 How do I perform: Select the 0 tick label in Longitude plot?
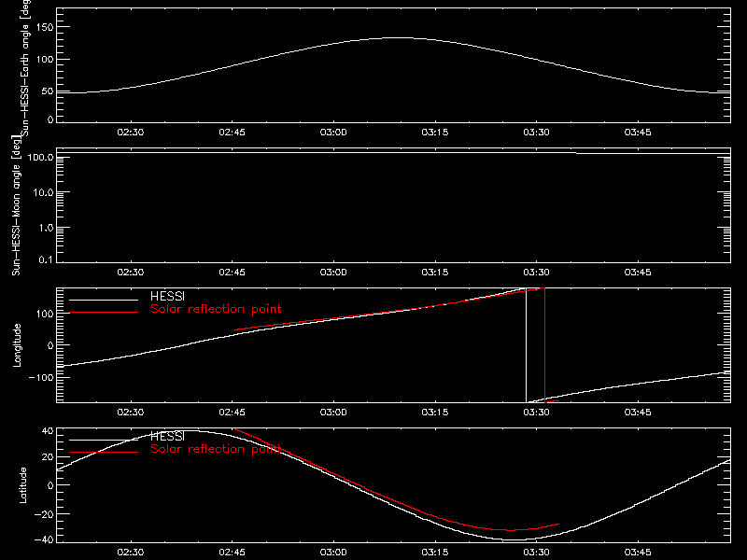[x=50, y=345]
